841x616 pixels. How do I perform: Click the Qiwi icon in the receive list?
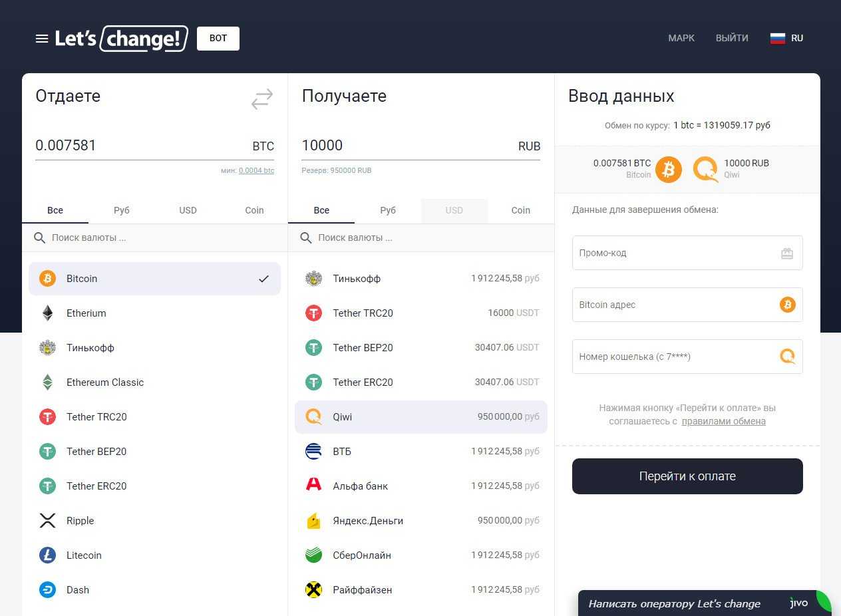313,417
